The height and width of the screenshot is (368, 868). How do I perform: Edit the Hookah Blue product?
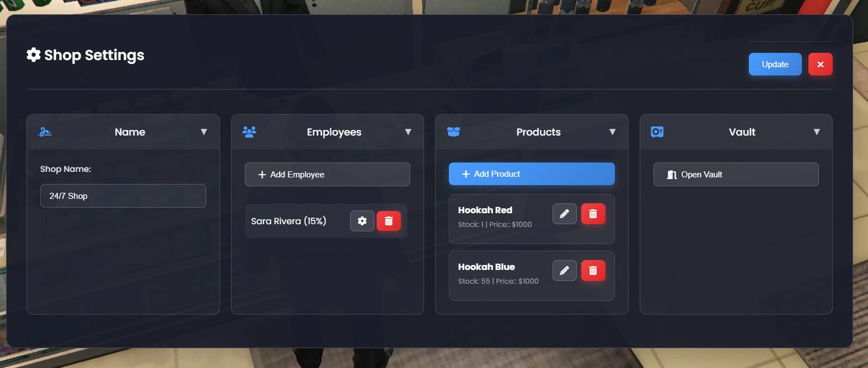[565, 270]
